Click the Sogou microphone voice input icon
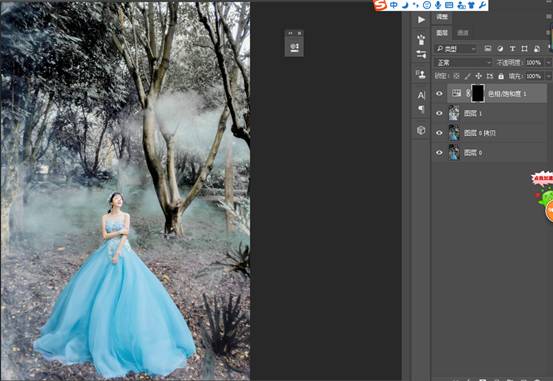Screen dimensions: 553x381 [x=438, y=5]
